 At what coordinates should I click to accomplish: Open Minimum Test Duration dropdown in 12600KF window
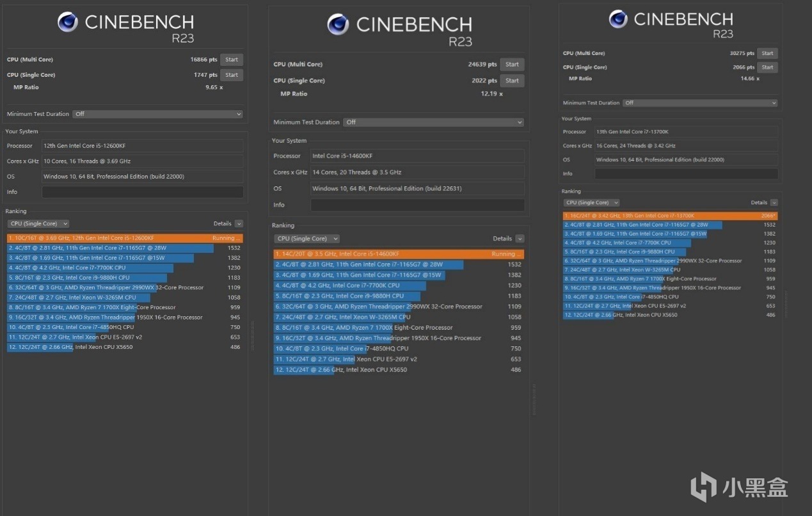[x=157, y=114]
